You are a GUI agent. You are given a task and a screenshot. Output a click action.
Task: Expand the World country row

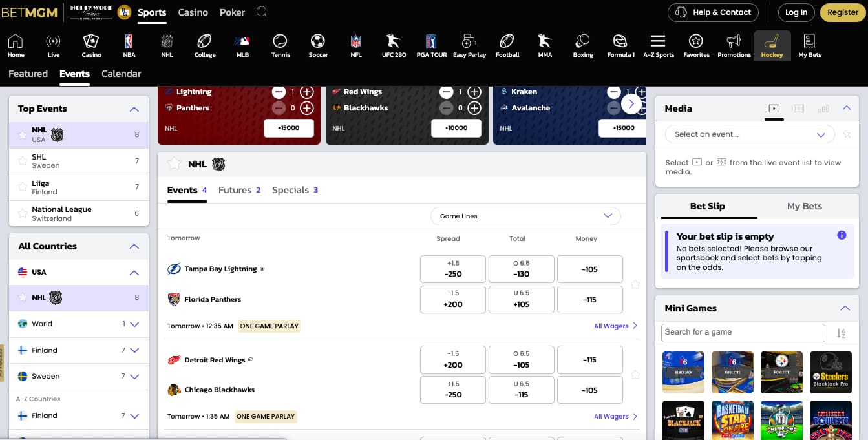click(x=134, y=324)
